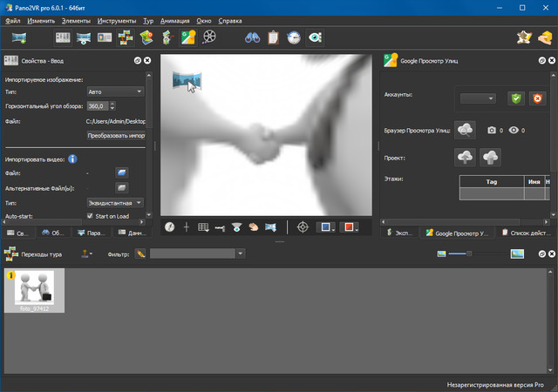Viewport: 558px width, 392px height.
Task: Adjust the thumbnail size slider
Action: pyautogui.click(x=470, y=253)
